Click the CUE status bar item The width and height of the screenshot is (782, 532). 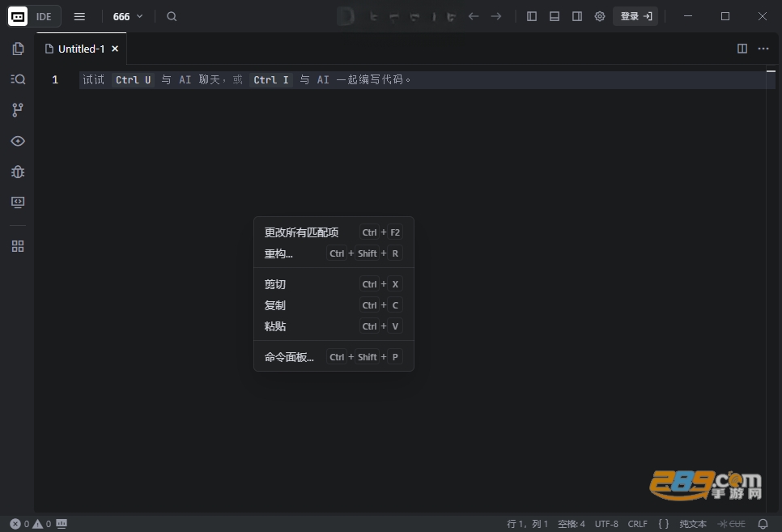pos(732,524)
